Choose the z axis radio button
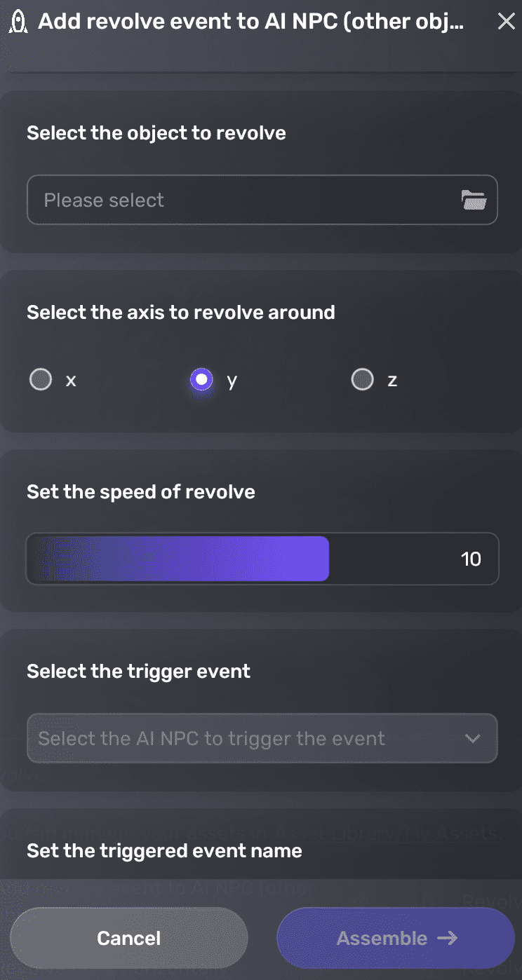 362,380
